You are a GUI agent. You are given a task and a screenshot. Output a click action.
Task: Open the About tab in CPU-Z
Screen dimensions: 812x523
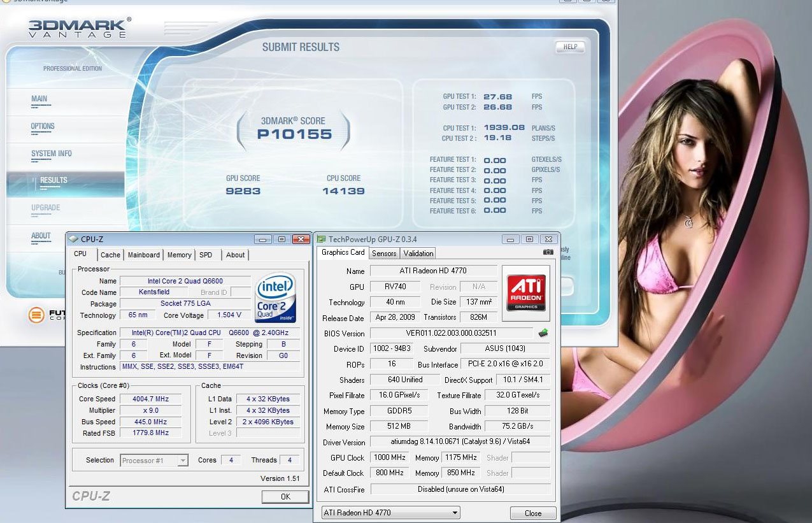(x=235, y=255)
